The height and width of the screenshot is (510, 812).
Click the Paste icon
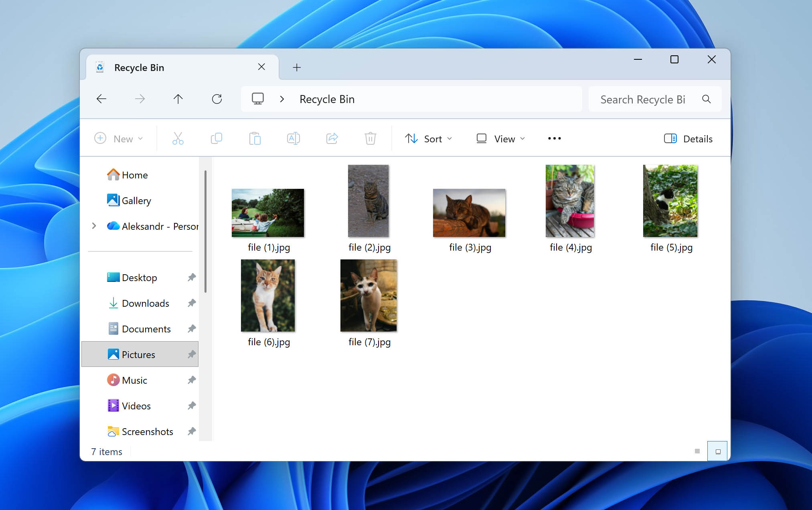pyautogui.click(x=255, y=138)
